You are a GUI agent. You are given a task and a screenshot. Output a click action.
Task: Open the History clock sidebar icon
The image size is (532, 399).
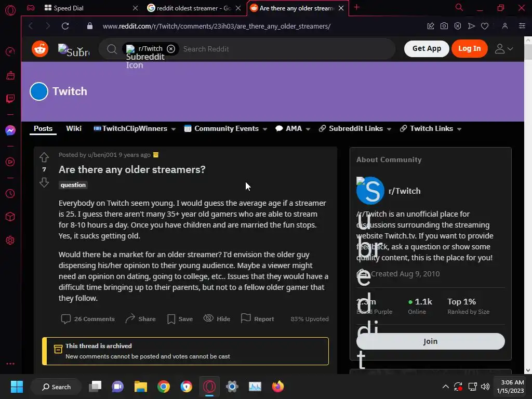pyautogui.click(x=10, y=193)
